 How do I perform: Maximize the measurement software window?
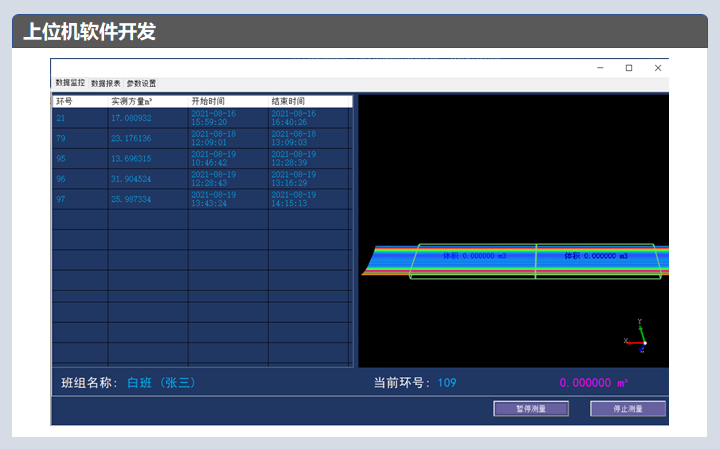(629, 68)
